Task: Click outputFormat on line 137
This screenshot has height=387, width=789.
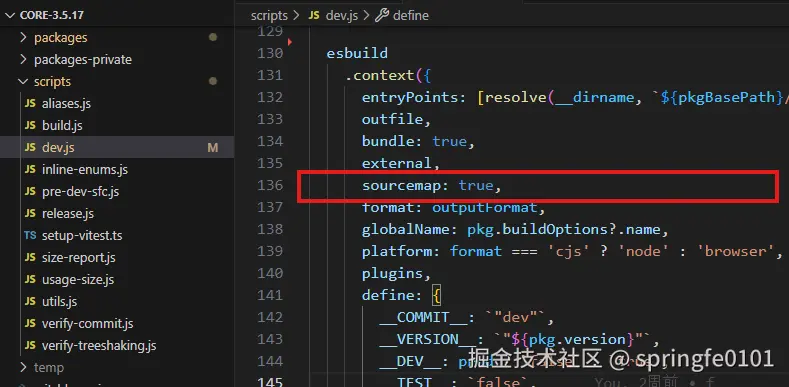Action: 485,207
